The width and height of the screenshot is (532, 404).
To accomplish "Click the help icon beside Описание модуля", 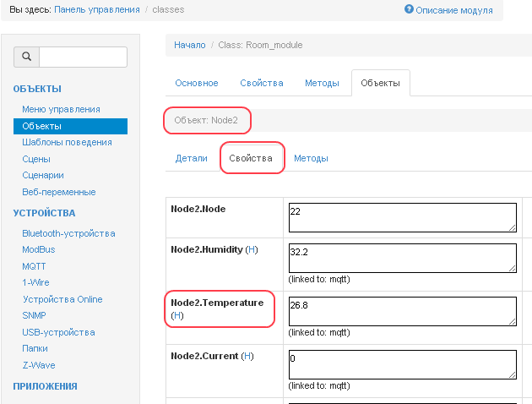I will tap(409, 9).
